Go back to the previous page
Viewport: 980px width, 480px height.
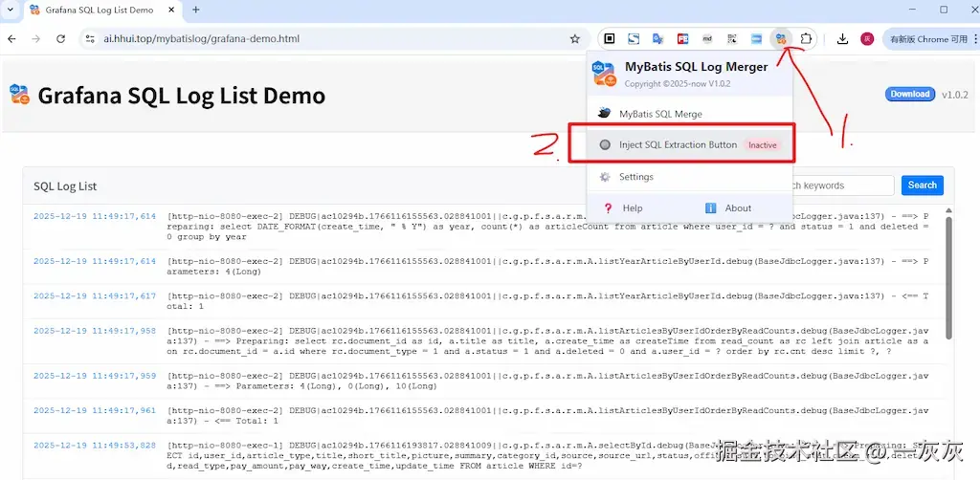pos(11,38)
